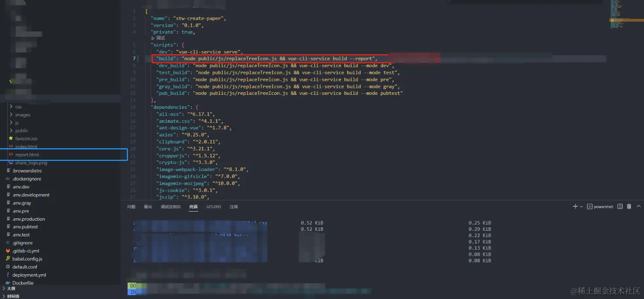Image resolution: width=644 pixels, height=299 pixels.
Task: Click the "version": "0.1.0" line
Action: (177, 25)
